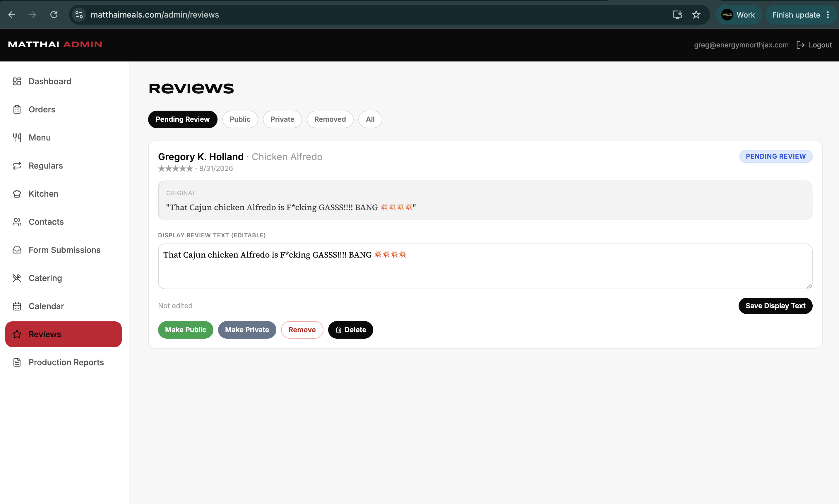Click the install app icon in address bar
This screenshot has width=839, height=504.
coord(677,15)
